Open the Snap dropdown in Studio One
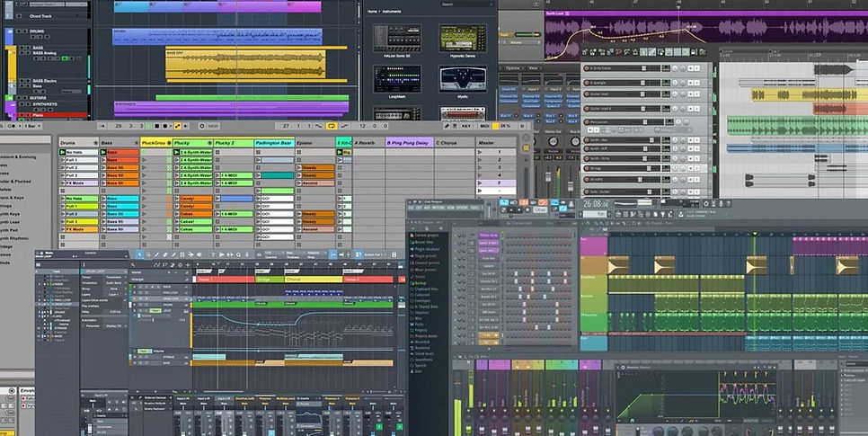Screen dimensions: 868x436 coord(316,254)
